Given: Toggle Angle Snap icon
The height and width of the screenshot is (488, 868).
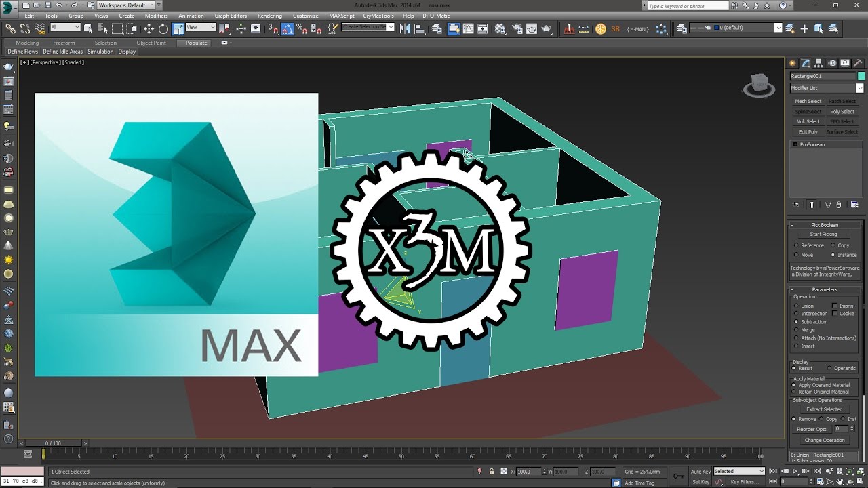Looking at the screenshot, I should [287, 28].
